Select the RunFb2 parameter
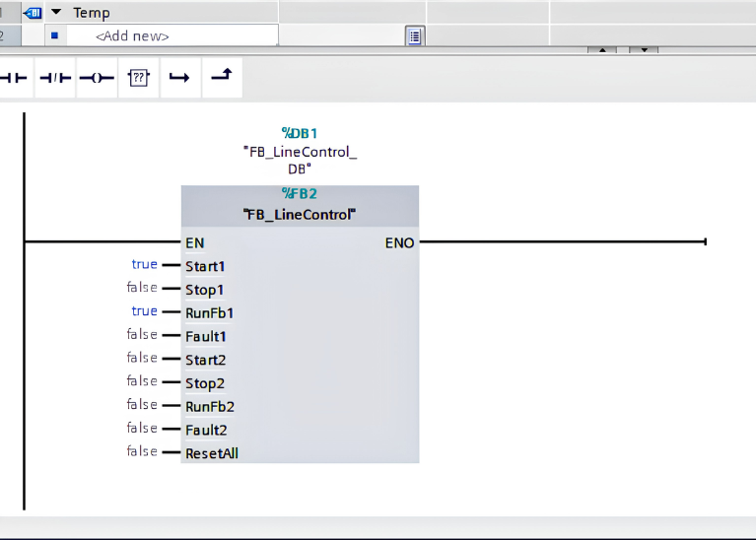The image size is (756, 540). pos(210,407)
